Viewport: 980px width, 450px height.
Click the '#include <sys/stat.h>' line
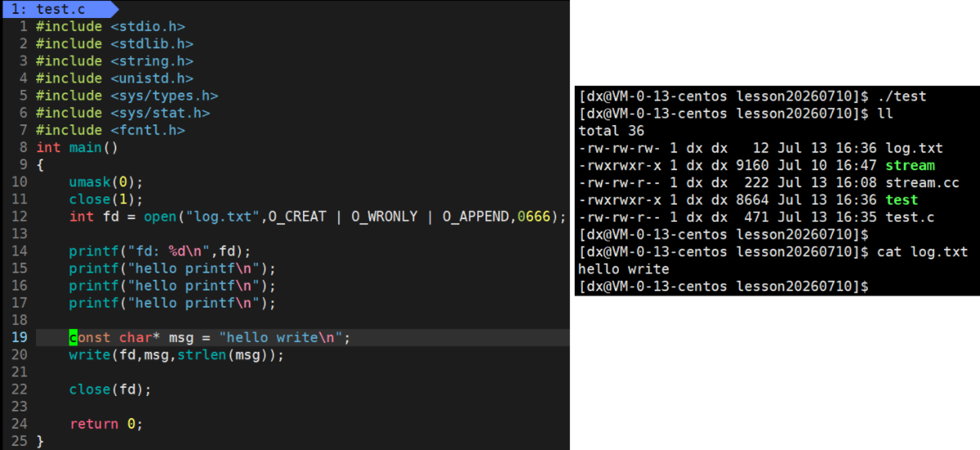tap(123, 113)
